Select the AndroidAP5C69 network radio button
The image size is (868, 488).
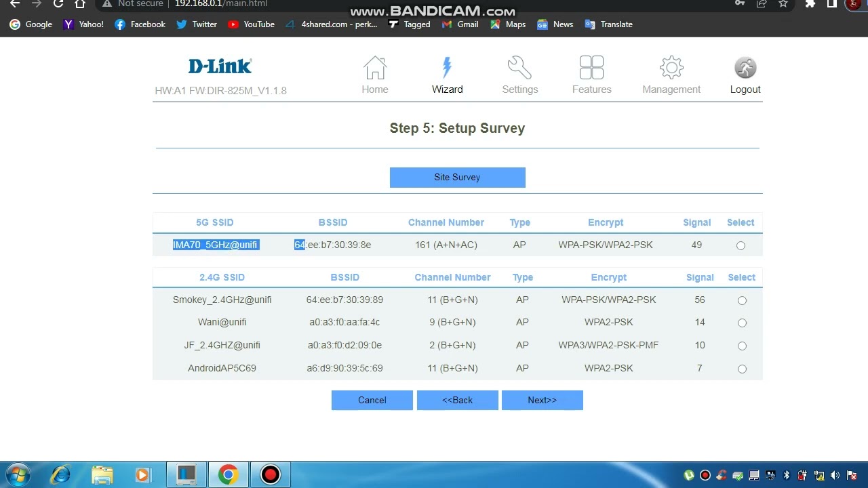(x=742, y=369)
